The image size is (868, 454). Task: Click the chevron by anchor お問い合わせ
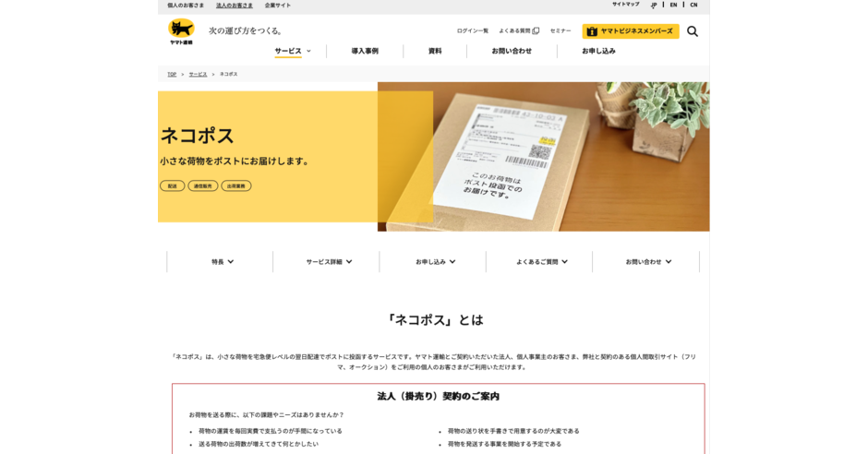tap(669, 261)
